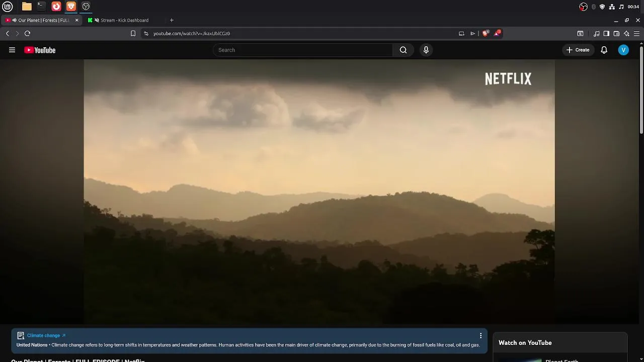The image size is (644, 362).
Task: Click the video player to pause
Action: click(319, 192)
